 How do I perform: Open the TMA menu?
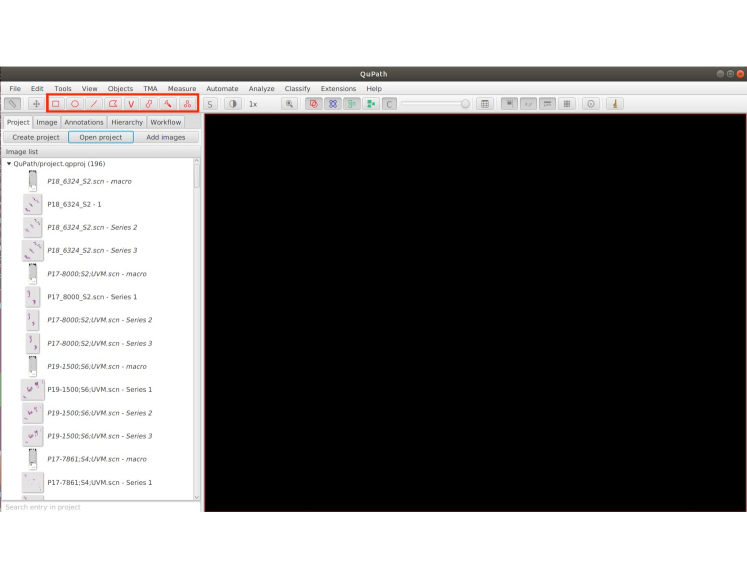(150, 89)
